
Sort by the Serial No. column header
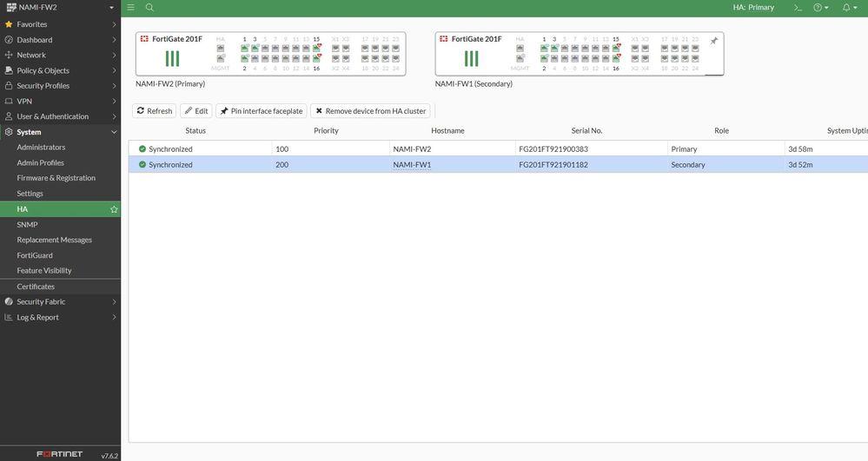click(x=586, y=130)
